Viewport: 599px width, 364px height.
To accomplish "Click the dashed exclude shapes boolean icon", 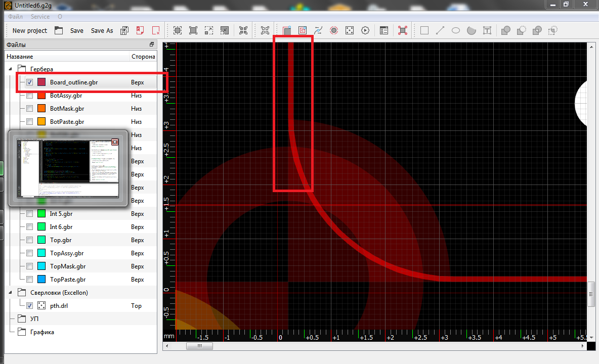I will pyautogui.click(x=553, y=30).
